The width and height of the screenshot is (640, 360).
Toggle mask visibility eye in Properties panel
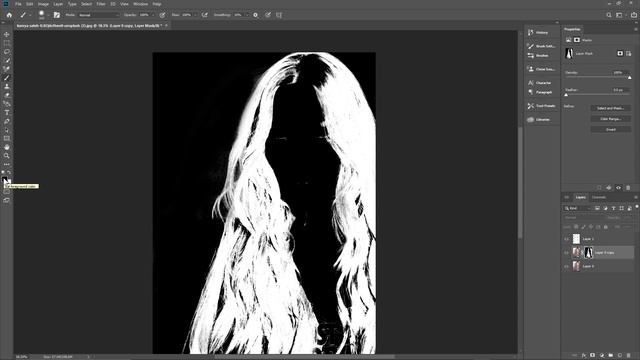click(x=618, y=188)
